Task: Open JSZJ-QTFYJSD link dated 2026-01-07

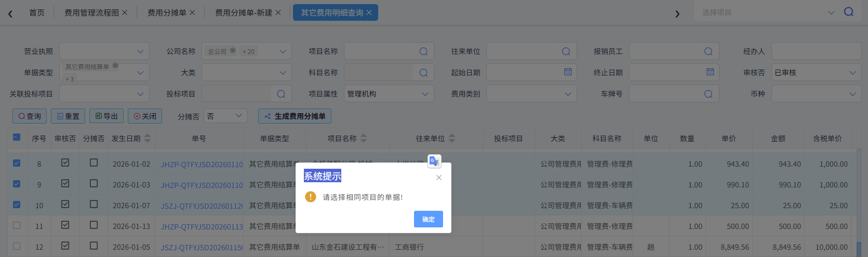Action: coord(202,206)
